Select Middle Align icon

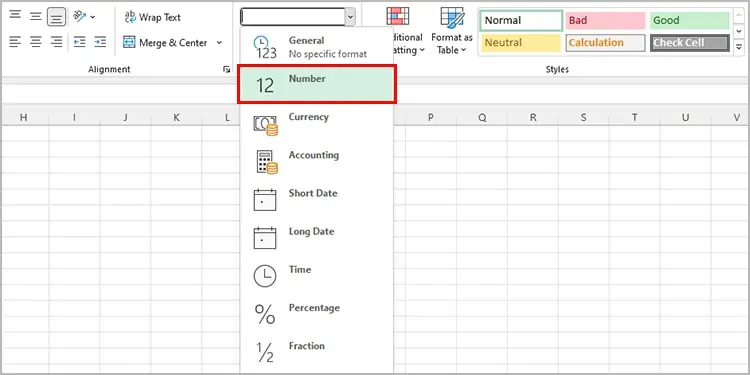click(36, 17)
